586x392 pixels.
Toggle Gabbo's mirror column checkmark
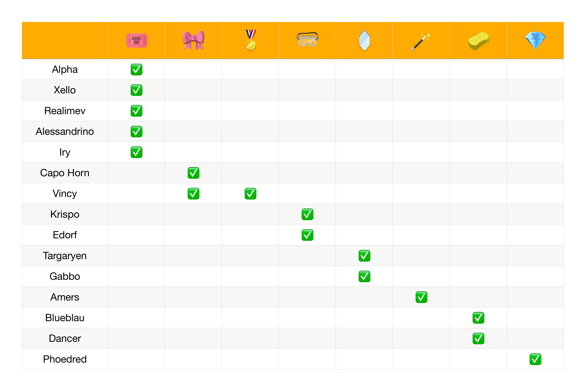point(364,277)
